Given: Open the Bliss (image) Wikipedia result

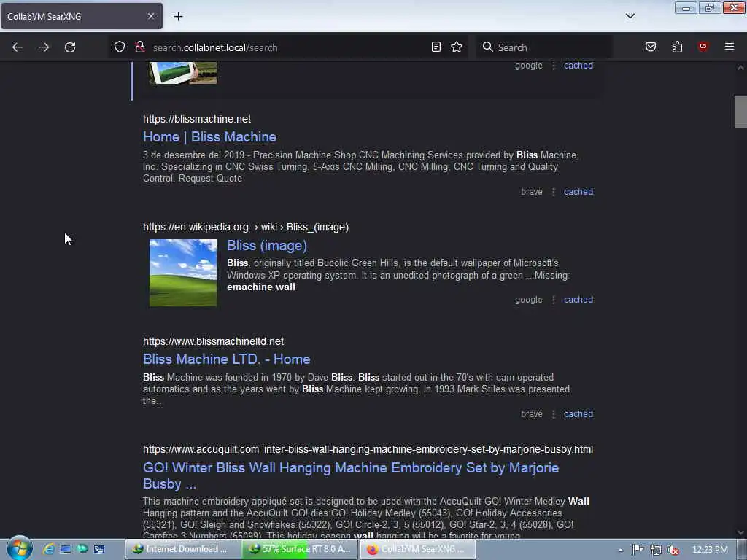Looking at the screenshot, I should (x=267, y=245).
